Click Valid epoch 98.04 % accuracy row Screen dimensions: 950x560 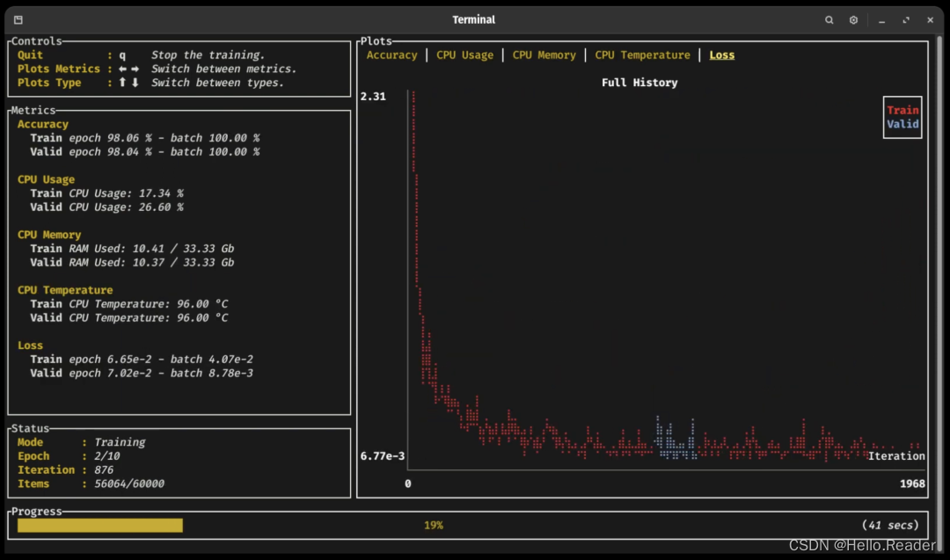(145, 152)
